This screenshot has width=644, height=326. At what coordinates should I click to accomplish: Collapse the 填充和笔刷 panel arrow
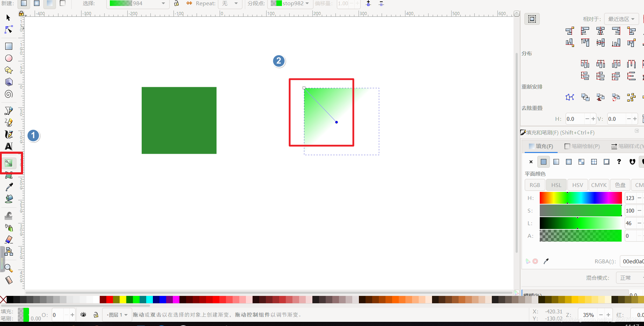click(637, 131)
